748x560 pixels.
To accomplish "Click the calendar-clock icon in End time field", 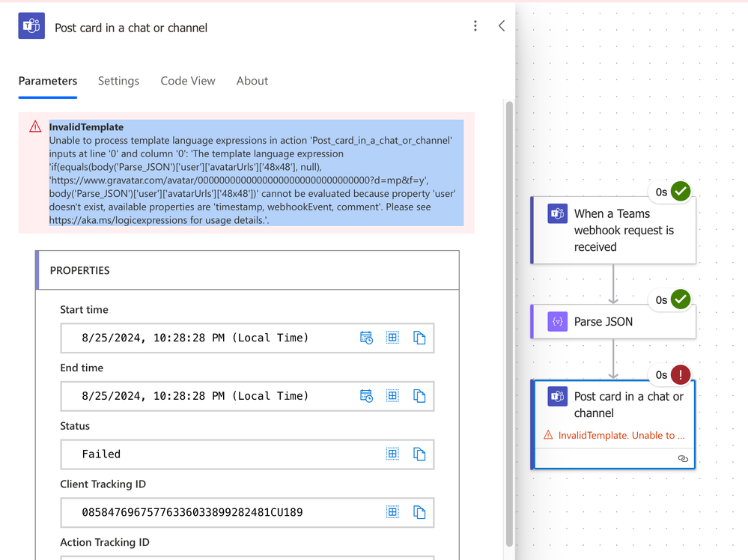I will coord(366,396).
